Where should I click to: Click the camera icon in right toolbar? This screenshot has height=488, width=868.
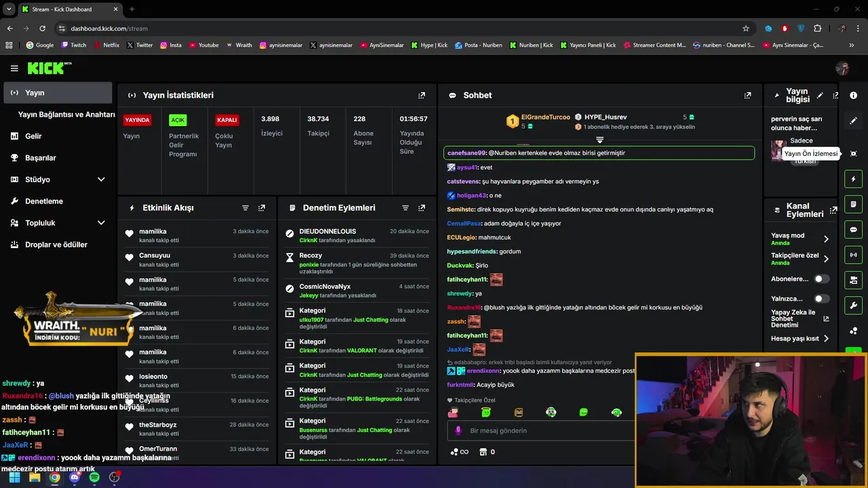[x=854, y=280]
